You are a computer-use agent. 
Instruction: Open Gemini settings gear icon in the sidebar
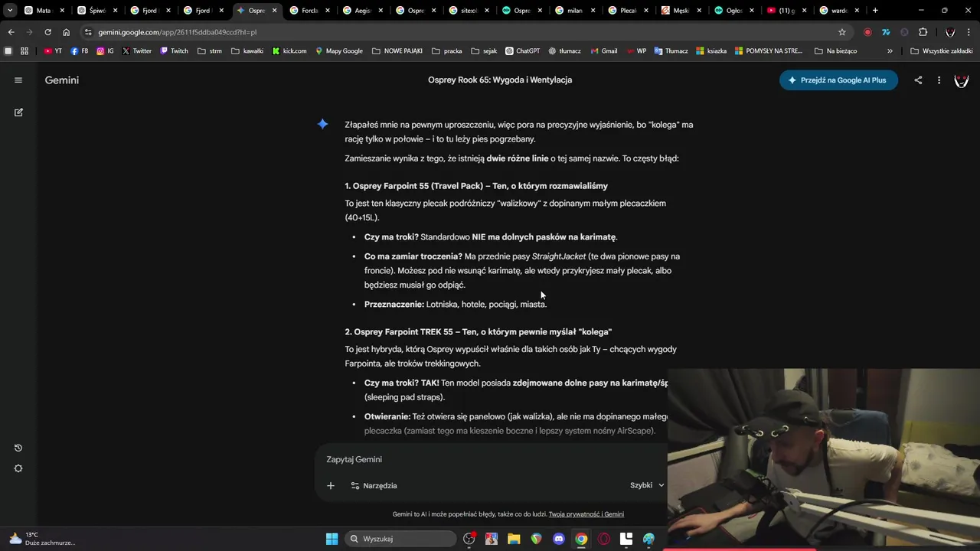click(18, 468)
